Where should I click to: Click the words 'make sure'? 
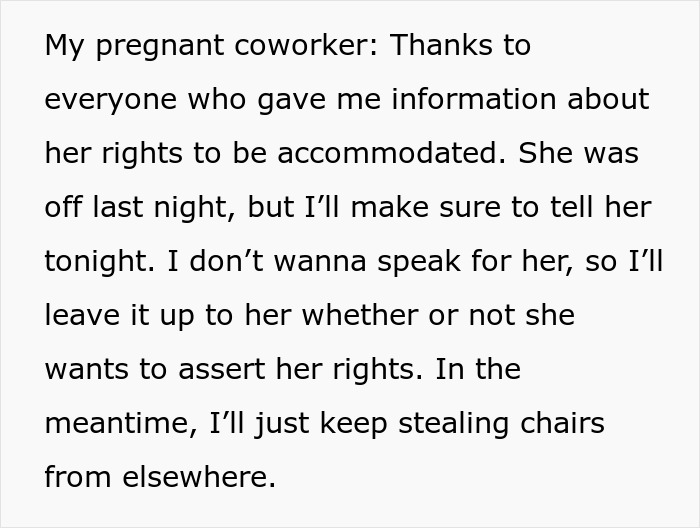pyautogui.click(x=425, y=207)
